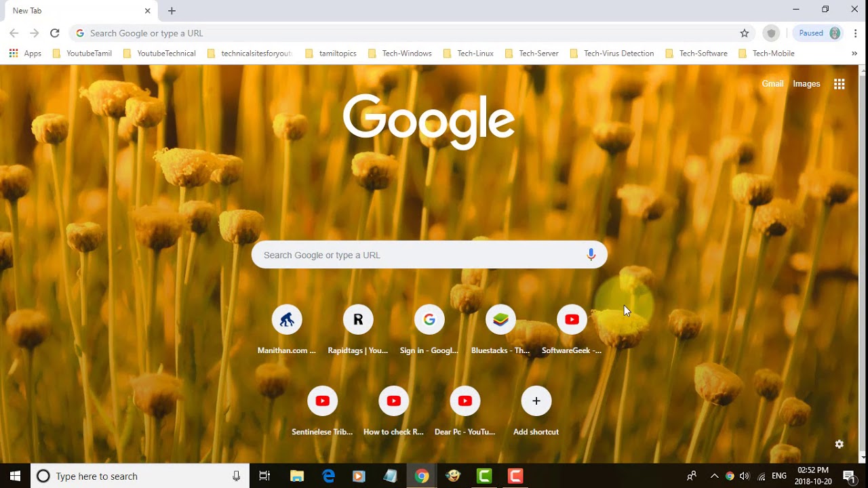Switch to Chrome taskbar icon

tap(422, 476)
